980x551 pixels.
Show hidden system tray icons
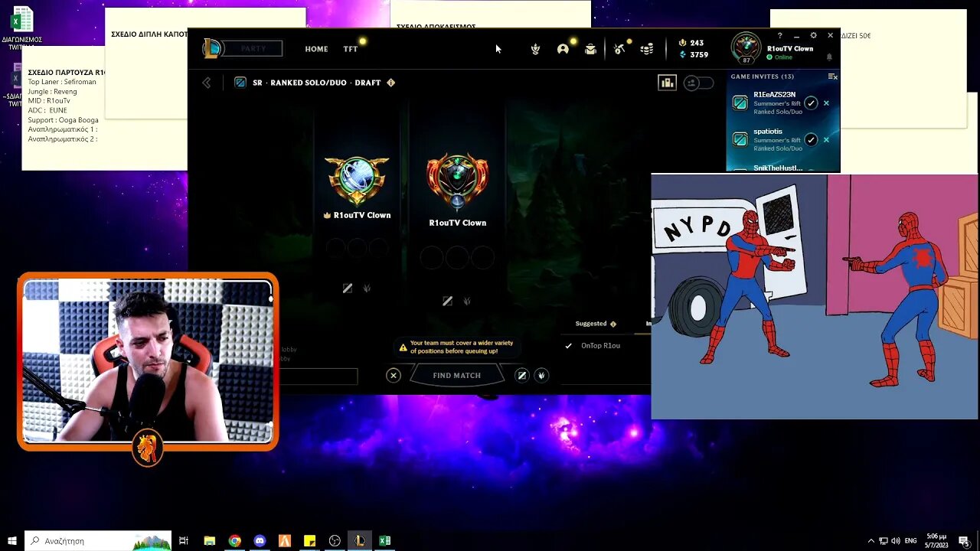pos(871,541)
